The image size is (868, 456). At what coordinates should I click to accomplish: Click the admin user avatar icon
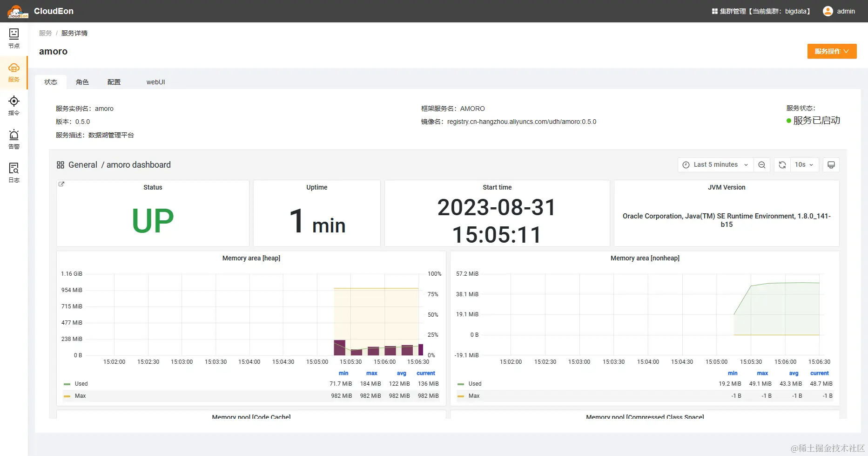point(828,11)
